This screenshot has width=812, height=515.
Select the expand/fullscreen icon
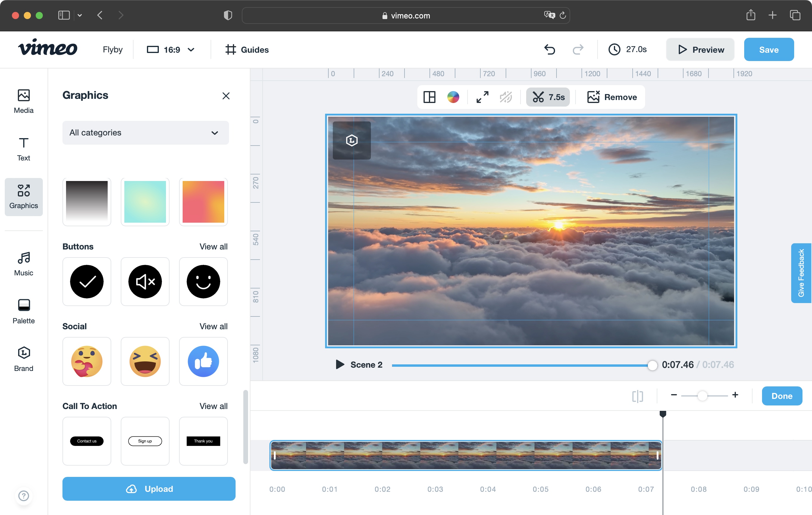[x=483, y=97]
